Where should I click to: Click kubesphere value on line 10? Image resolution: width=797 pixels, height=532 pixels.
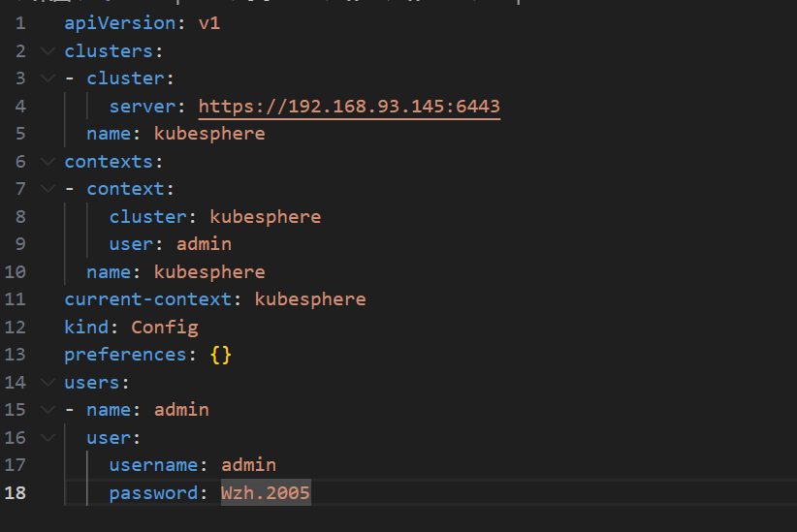[x=209, y=272]
